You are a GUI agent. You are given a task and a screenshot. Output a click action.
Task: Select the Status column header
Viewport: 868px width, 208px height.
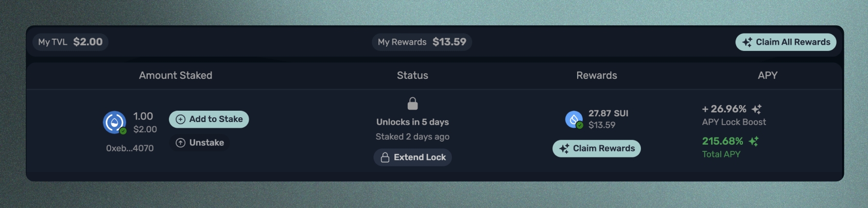[x=412, y=75]
